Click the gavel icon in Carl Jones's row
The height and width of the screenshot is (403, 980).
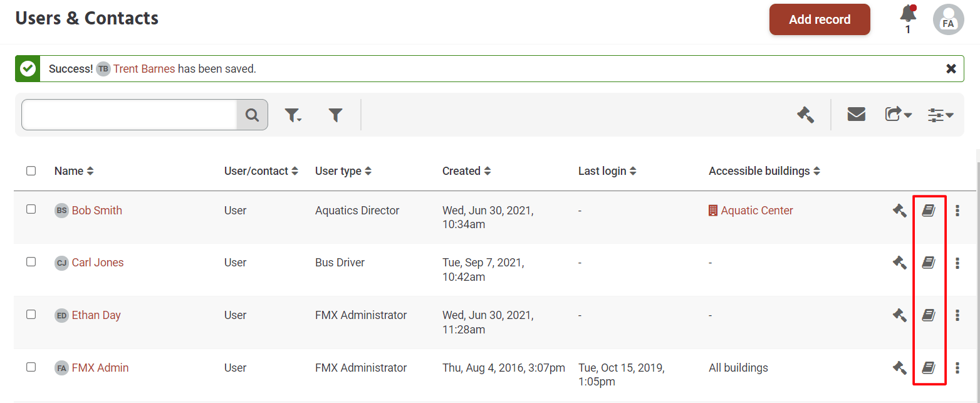(x=899, y=263)
